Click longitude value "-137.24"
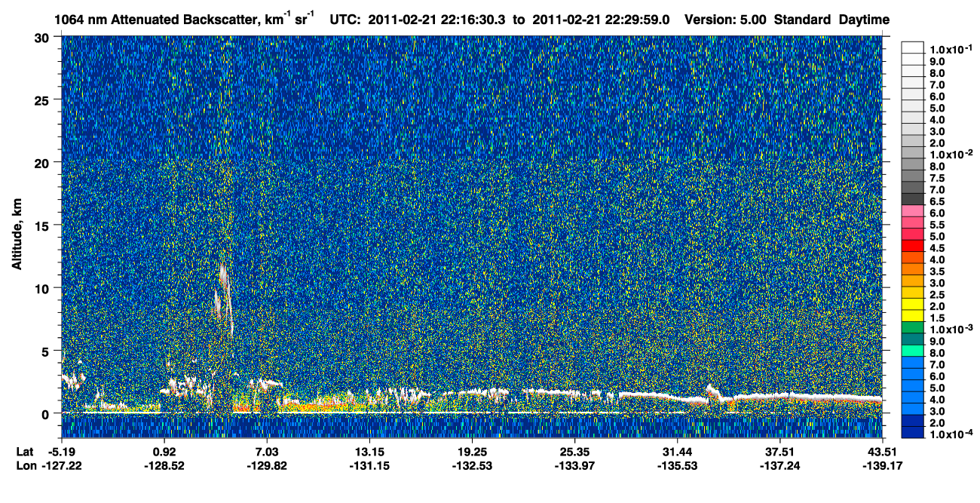Image resolution: width=980 pixels, height=503 pixels. click(779, 465)
